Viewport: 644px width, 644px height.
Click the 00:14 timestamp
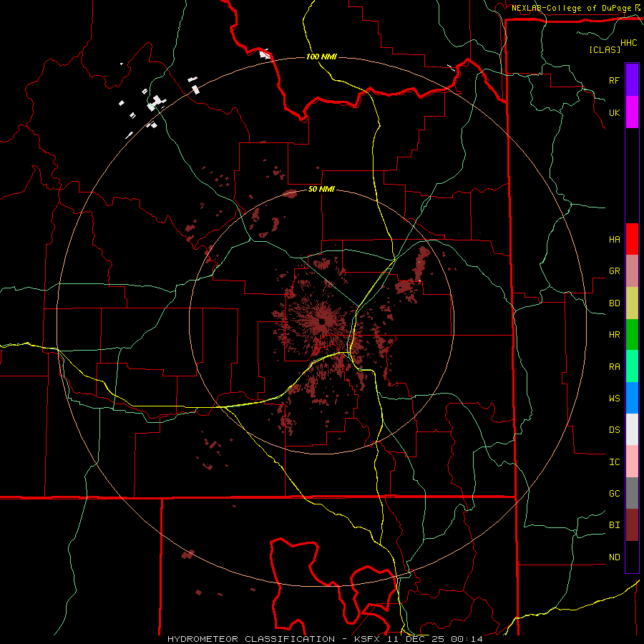[x=466, y=639]
